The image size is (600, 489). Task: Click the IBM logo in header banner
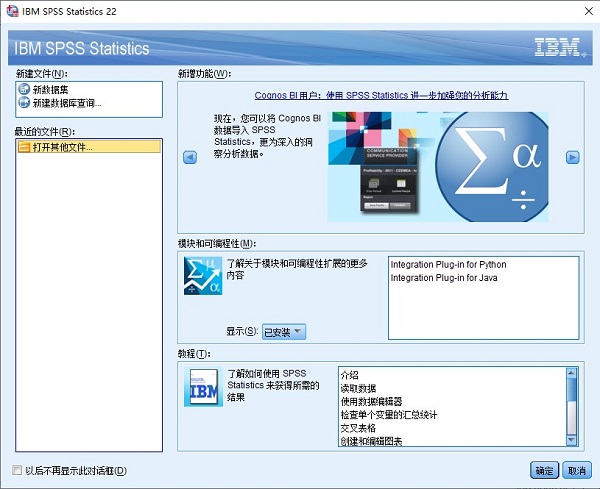553,48
